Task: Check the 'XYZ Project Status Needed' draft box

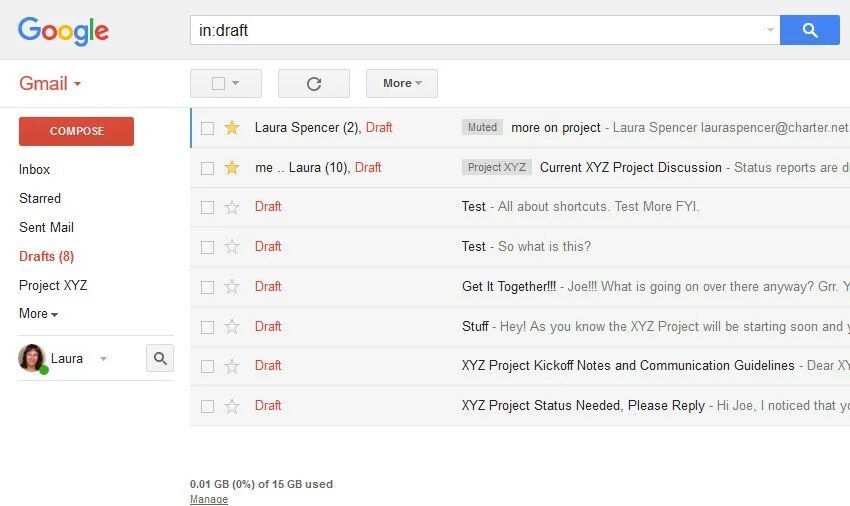Action: point(207,407)
